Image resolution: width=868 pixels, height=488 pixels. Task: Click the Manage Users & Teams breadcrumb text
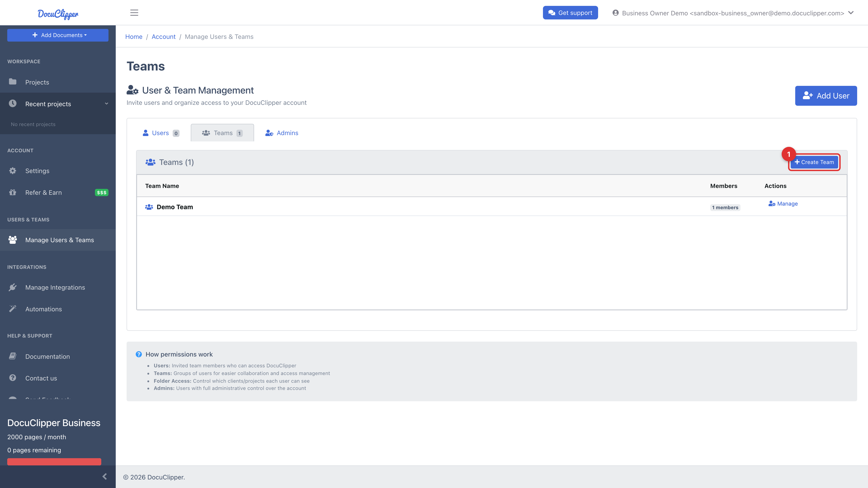pyautogui.click(x=219, y=37)
